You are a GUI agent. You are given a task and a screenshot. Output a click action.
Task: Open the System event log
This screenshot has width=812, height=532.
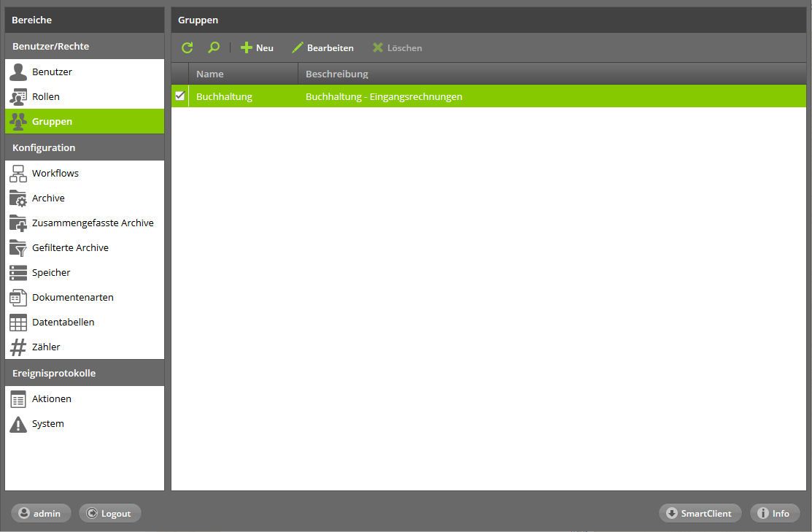pyautogui.click(x=85, y=424)
